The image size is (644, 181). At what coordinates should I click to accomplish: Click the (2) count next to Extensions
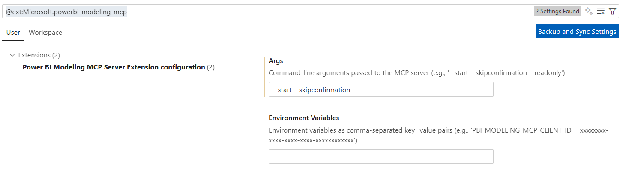point(56,55)
